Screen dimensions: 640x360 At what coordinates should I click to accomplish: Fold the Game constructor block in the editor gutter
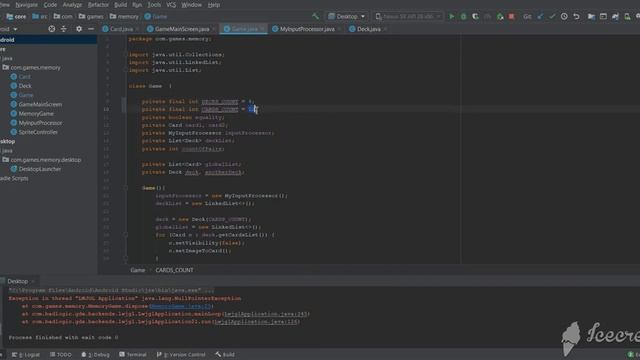point(125,188)
